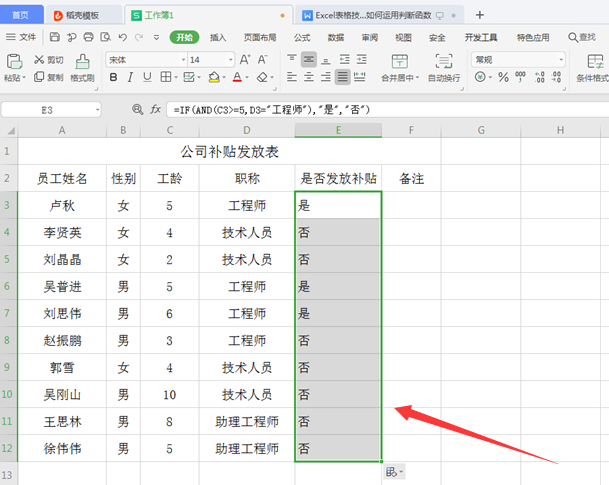Viewport: 609px width, 485px height.
Task: Align text left icon
Action: pos(292,77)
